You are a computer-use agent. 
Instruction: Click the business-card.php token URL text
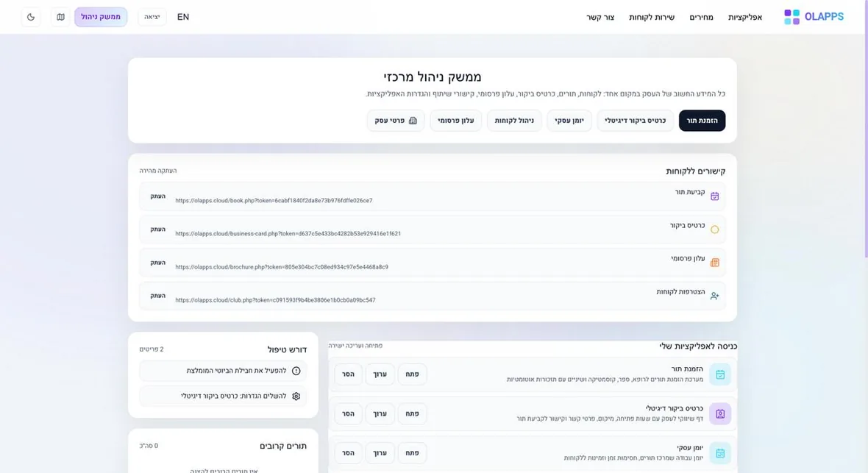tap(288, 234)
